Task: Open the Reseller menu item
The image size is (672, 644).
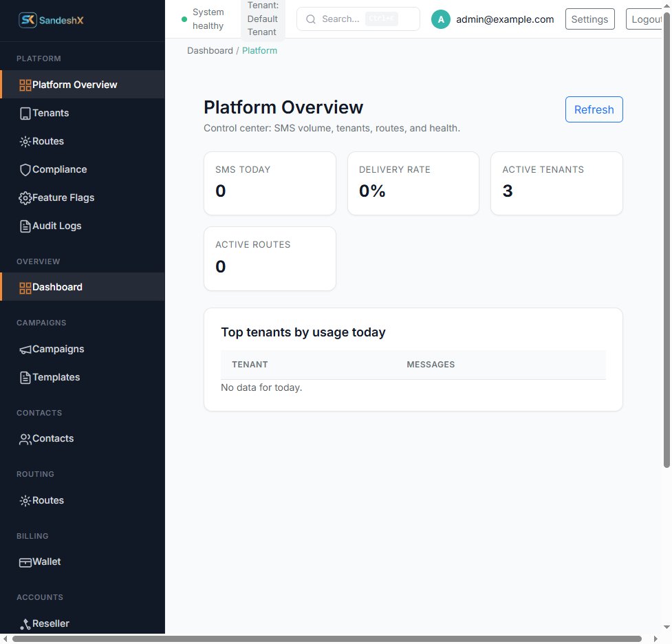Action: pyautogui.click(x=83, y=623)
